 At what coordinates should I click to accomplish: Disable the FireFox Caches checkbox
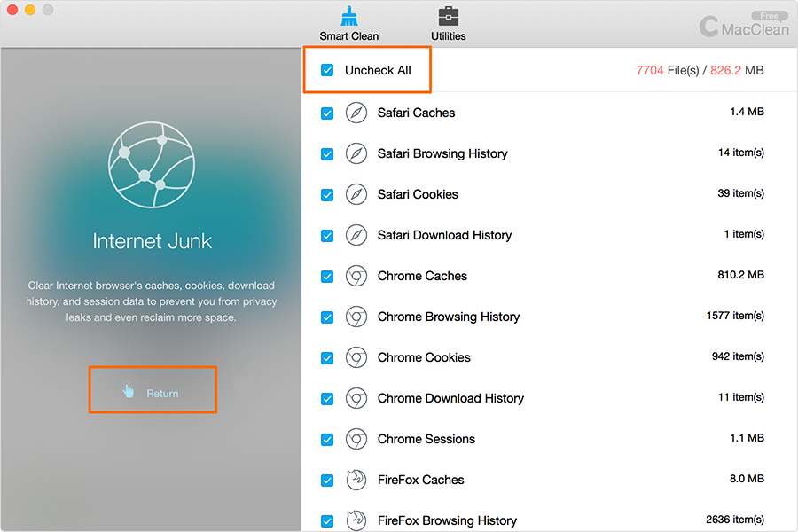point(327,480)
